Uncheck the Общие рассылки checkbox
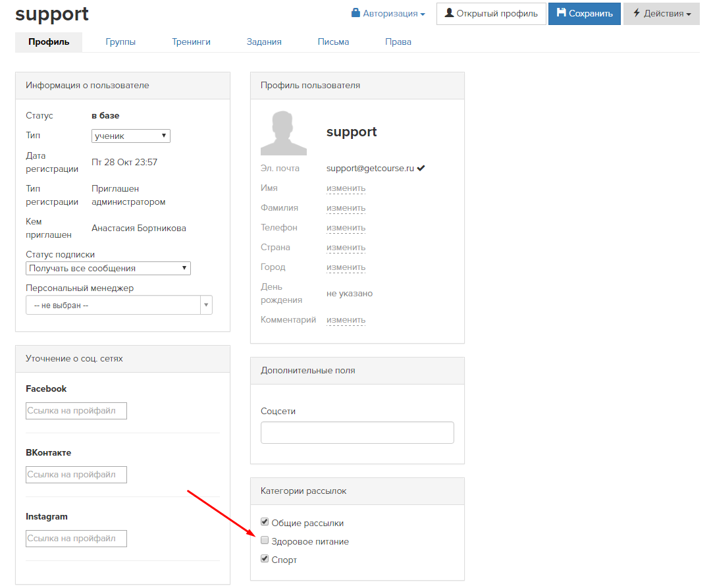Image resolution: width=711 pixels, height=588 pixels. pyautogui.click(x=265, y=521)
